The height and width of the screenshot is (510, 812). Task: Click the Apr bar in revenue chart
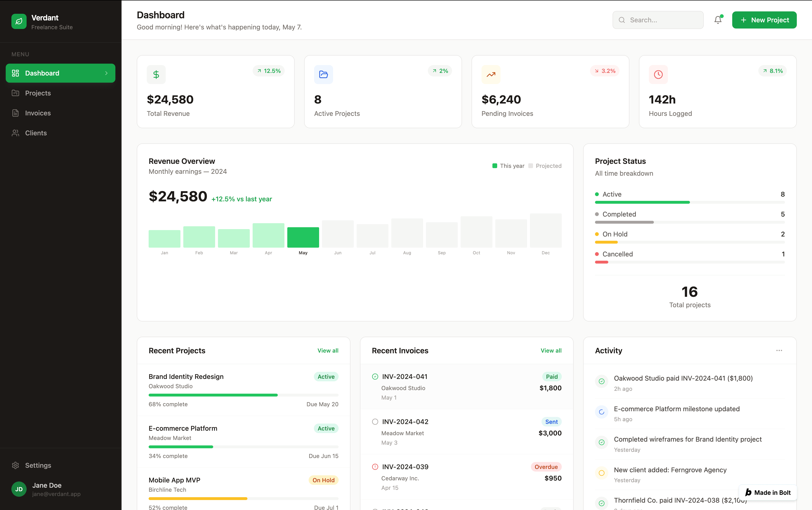point(269,236)
